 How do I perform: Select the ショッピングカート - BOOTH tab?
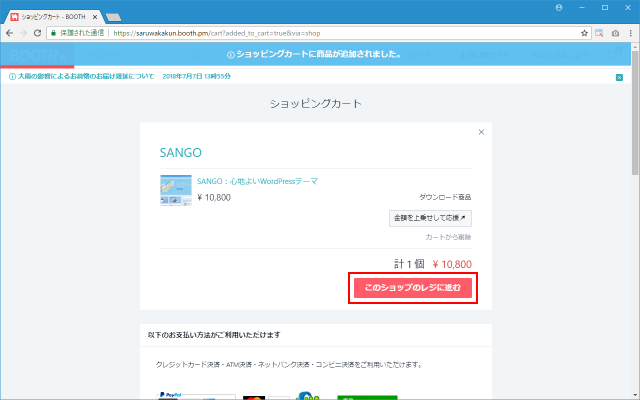tap(53, 17)
